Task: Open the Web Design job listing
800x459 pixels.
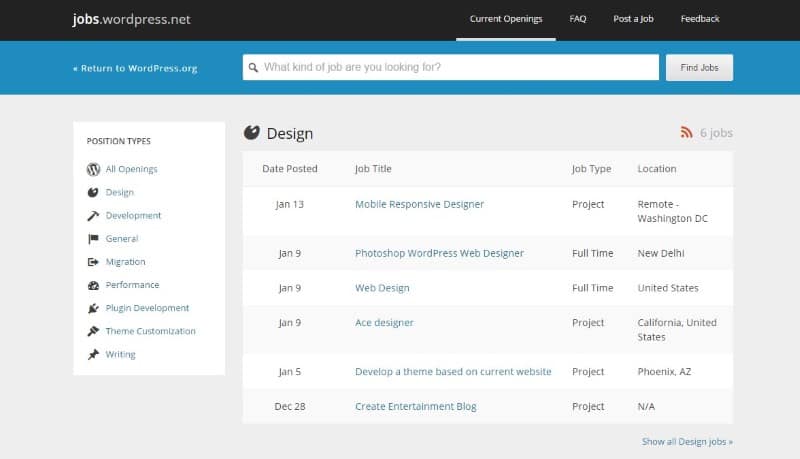Action: tap(382, 288)
